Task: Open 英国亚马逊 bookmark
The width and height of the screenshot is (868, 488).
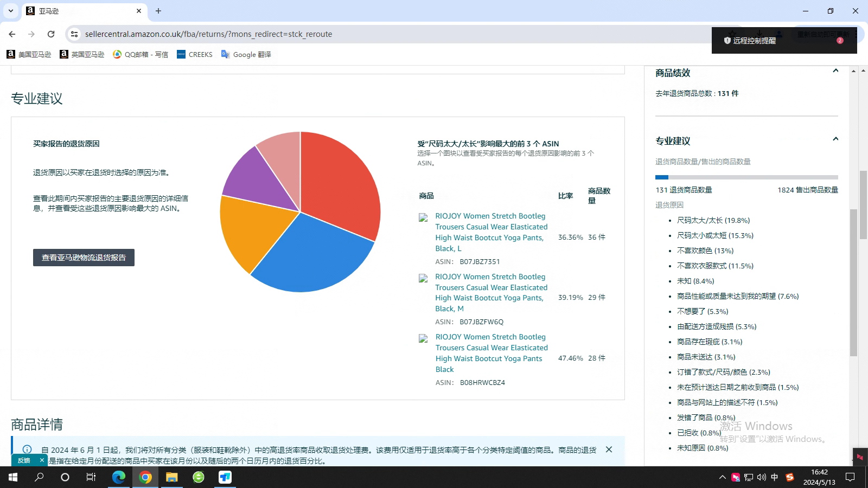Action: pyautogui.click(x=82, y=54)
